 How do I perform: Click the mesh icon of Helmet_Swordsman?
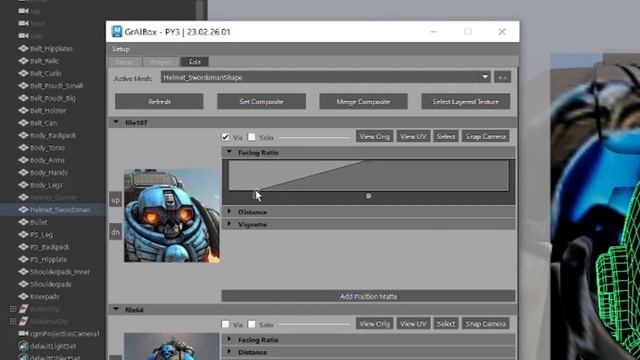23,210
